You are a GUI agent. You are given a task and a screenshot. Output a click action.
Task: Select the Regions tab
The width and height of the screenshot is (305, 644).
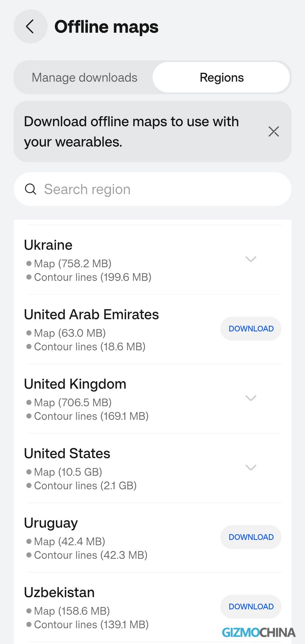[222, 77]
